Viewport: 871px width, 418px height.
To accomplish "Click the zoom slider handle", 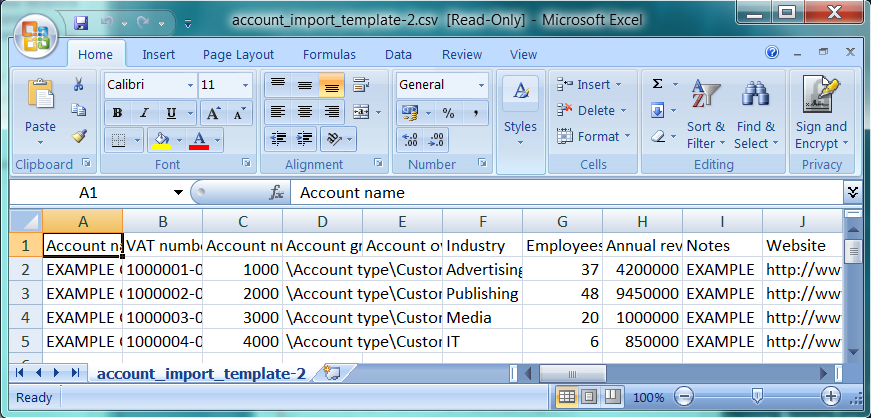I will pyautogui.click(x=756, y=397).
